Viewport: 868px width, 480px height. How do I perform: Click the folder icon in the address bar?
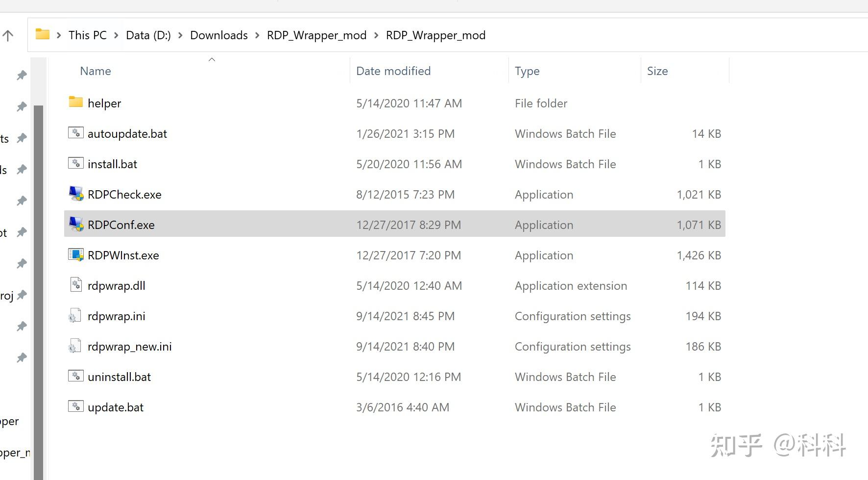[x=42, y=34]
